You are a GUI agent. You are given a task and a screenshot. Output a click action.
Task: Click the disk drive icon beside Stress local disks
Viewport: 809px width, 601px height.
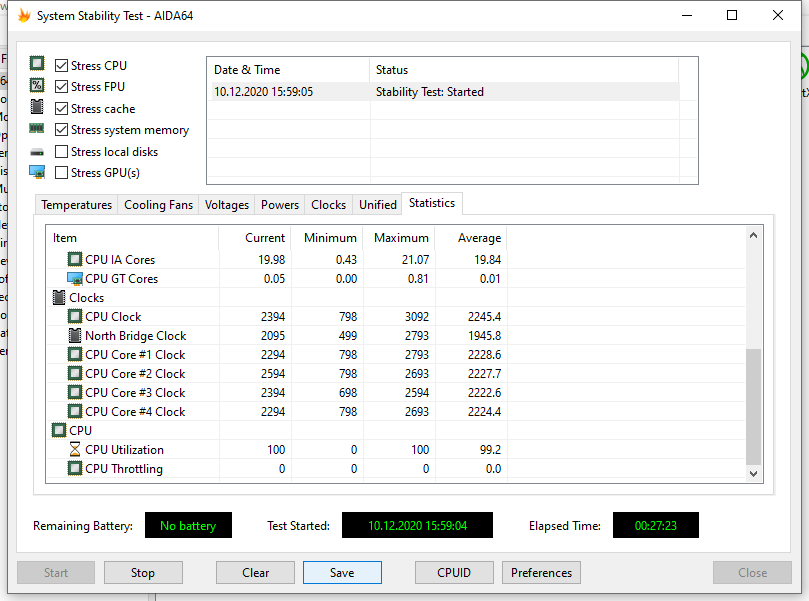[x=37, y=152]
